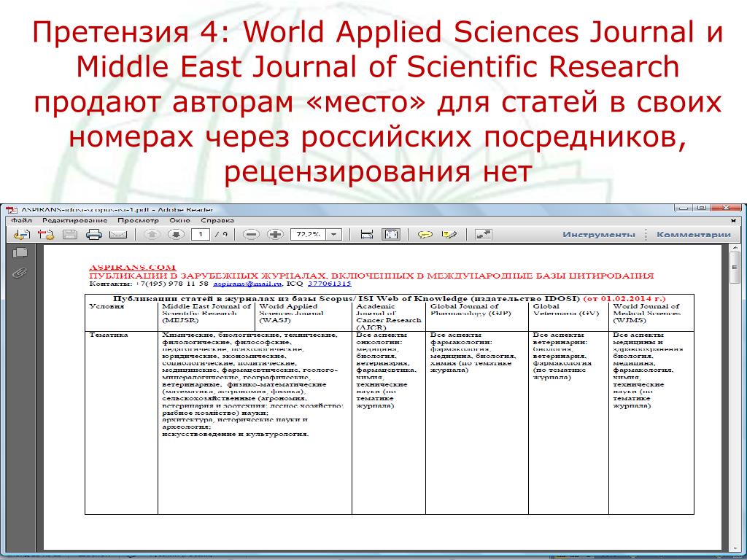
Task: Click the vertical scrollbar thumb
Action: point(735,267)
